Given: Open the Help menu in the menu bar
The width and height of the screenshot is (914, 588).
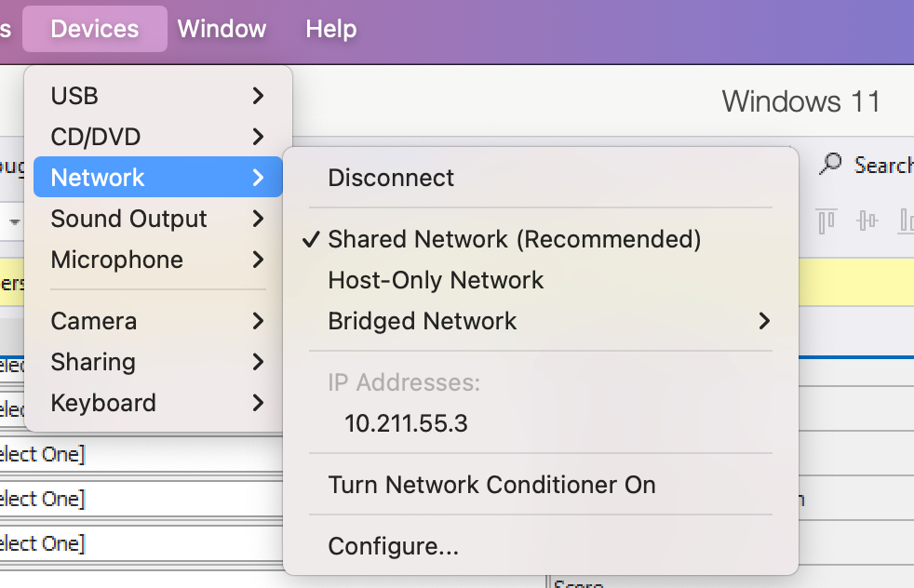Looking at the screenshot, I should click(x=331, y=29).
